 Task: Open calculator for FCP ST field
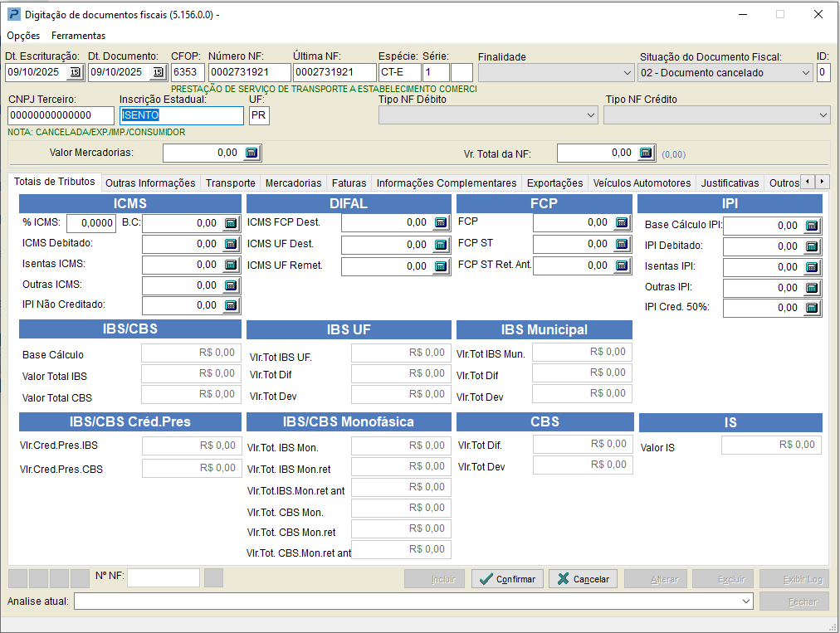(x=622, y=244)
